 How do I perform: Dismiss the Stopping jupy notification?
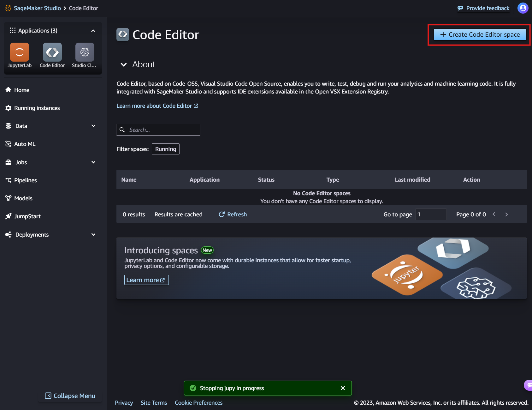(343, 388)
